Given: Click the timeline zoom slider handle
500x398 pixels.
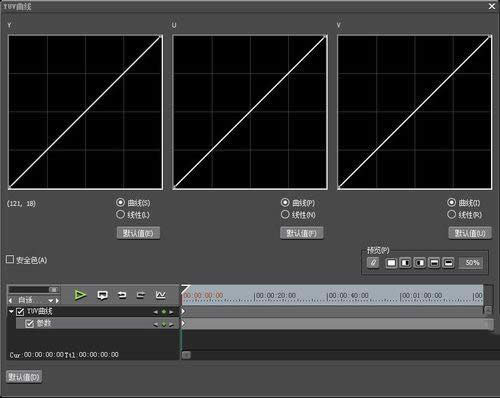Looking at the screenshot, I should [x=53, y=289].
